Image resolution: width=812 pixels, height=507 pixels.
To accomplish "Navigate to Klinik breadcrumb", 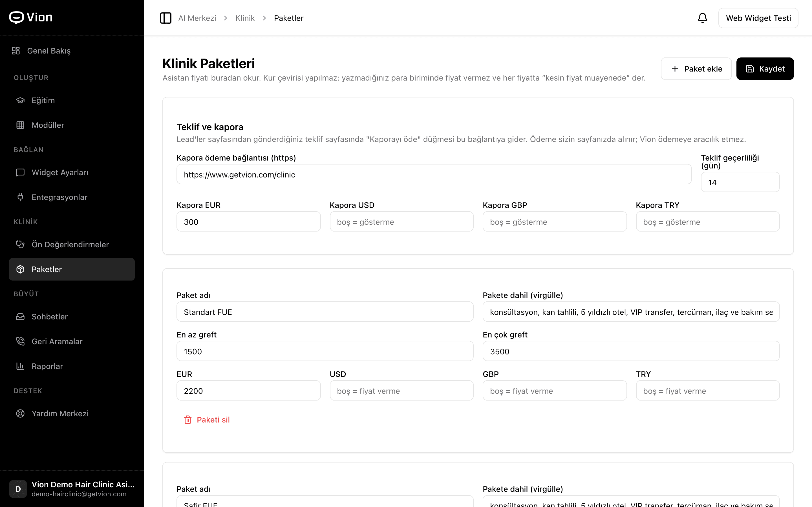I will click(245, 18).
